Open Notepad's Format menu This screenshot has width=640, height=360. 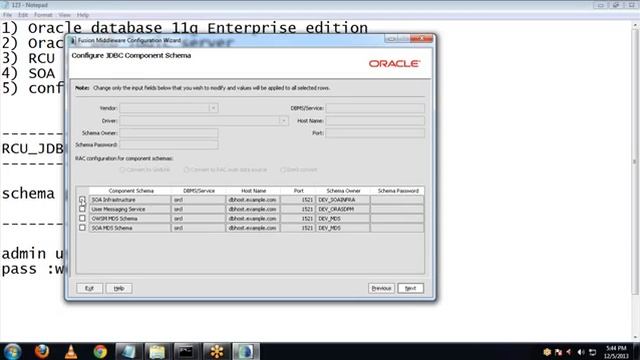pyautogui.click(x=43, y=15)
